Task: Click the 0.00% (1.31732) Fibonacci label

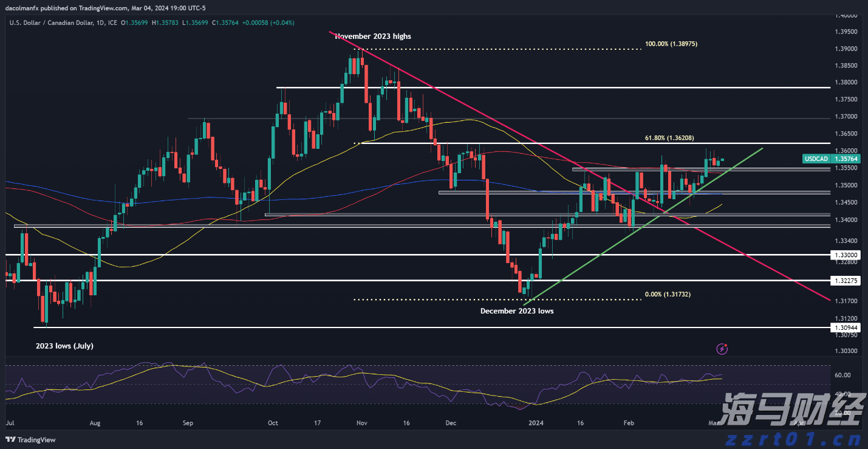Action: click(667, 294)
